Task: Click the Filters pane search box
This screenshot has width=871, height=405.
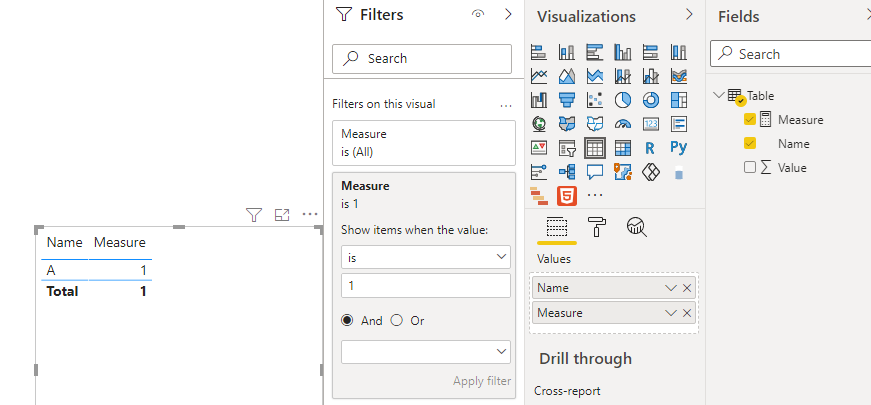Action: 422,59
